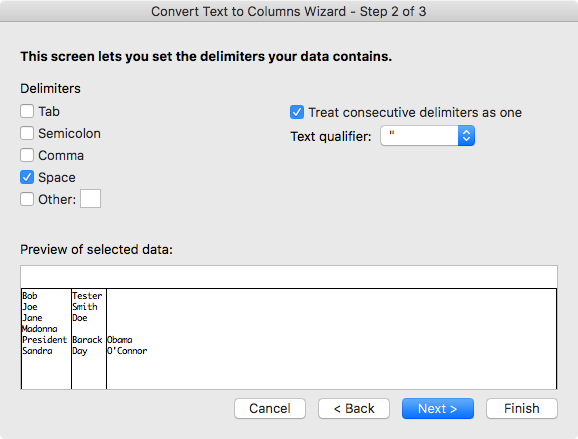578x439 pixels.
Task: Uncheck the Space delimiter checkbox
Action: (27, 177)
